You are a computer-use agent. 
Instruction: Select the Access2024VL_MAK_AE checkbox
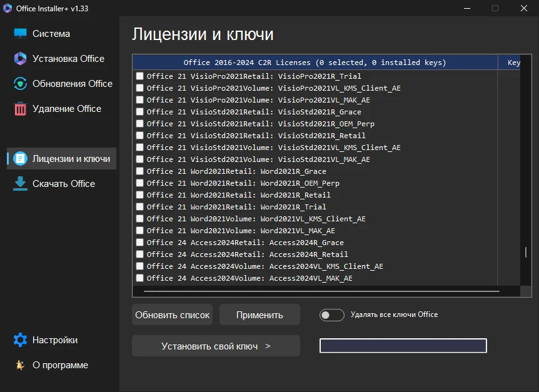pos(140,278)
